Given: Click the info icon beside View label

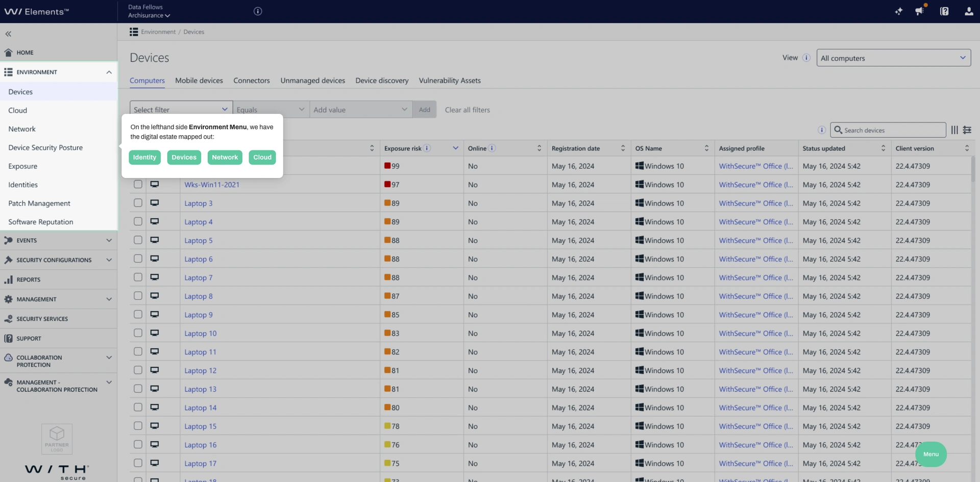Looking at the screenshot, I should (806, 58).
